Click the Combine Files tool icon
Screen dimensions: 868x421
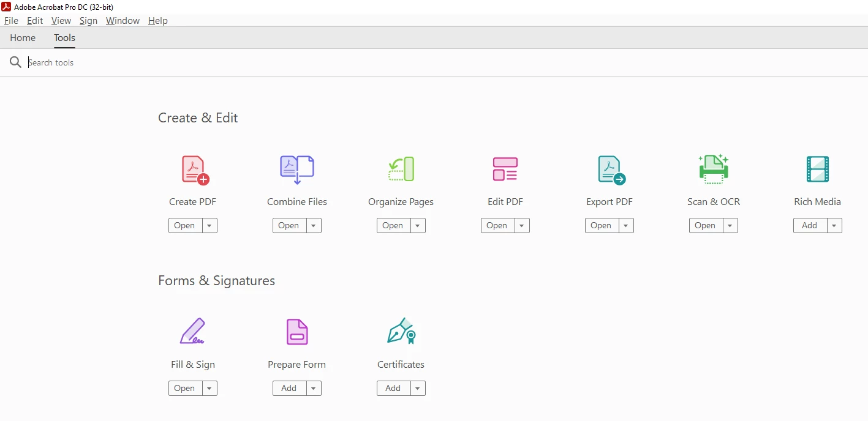(297, 170)
